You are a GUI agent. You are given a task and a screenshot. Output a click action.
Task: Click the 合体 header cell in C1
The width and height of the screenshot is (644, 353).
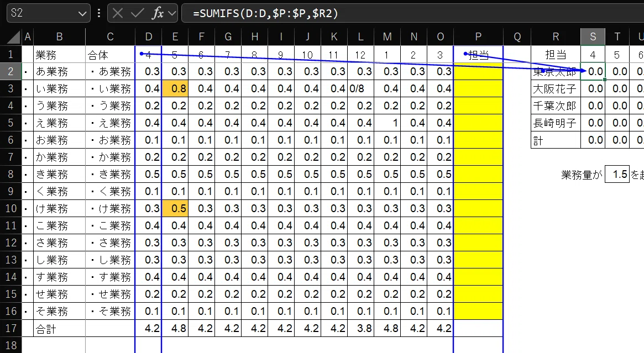click(x=110, y=55)
